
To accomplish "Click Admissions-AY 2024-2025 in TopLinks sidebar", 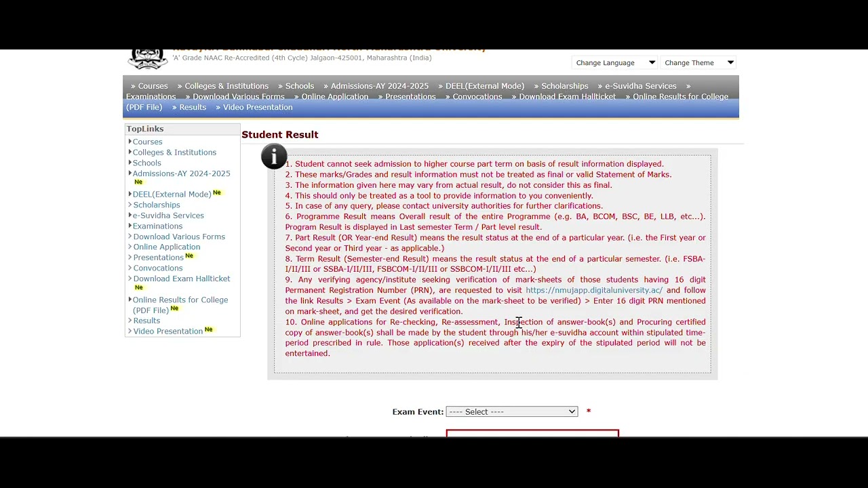I will coord(181,174).
